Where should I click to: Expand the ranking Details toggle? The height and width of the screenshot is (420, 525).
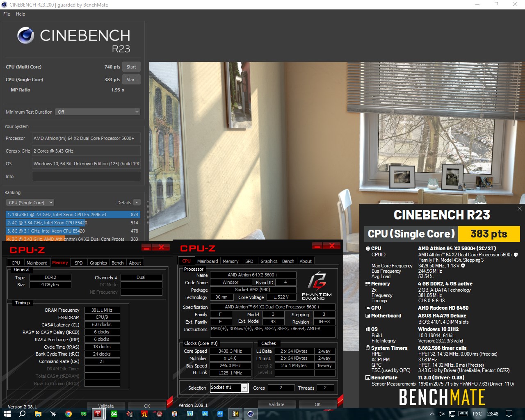point(137,203)
